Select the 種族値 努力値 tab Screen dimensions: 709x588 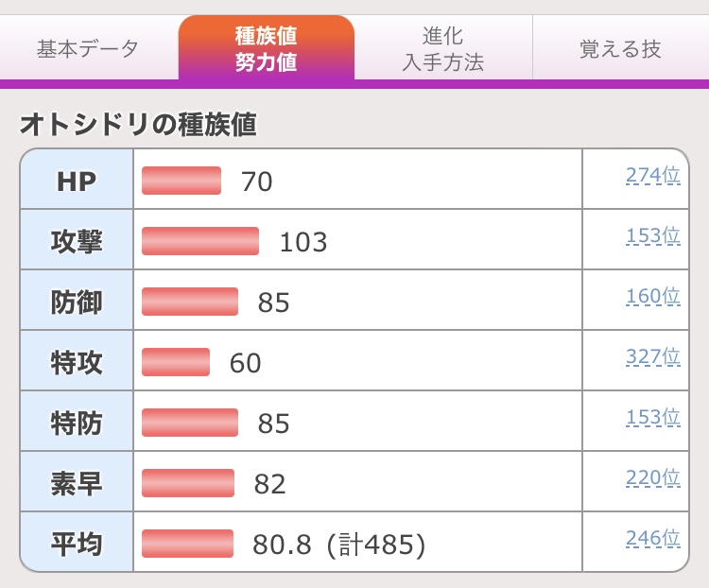tap(266, 49)
